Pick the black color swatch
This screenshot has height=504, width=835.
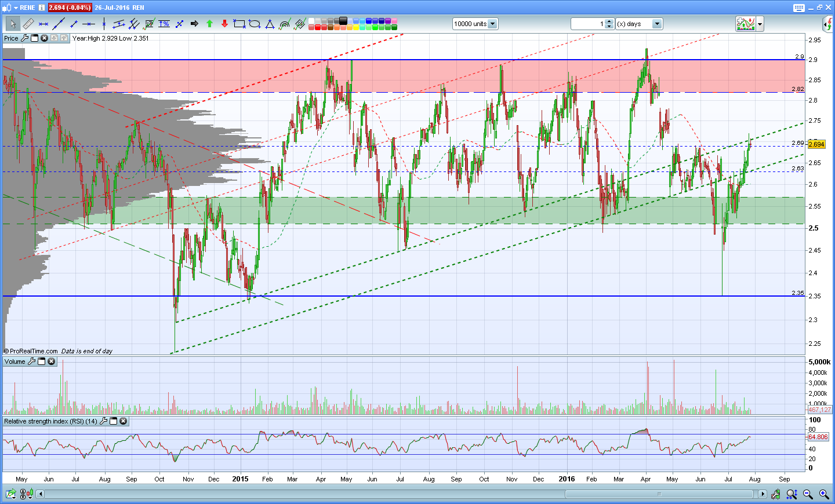(343, 21)
